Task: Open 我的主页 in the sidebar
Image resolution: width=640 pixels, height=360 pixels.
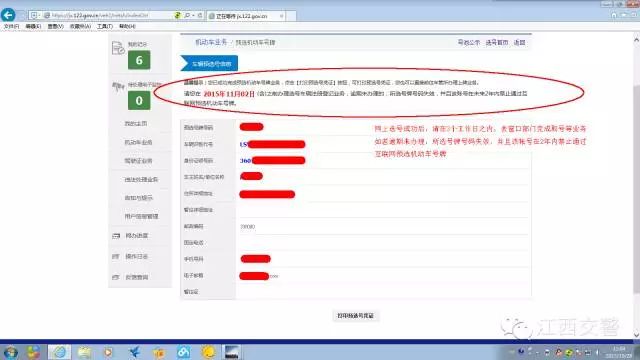Action: 136,123
